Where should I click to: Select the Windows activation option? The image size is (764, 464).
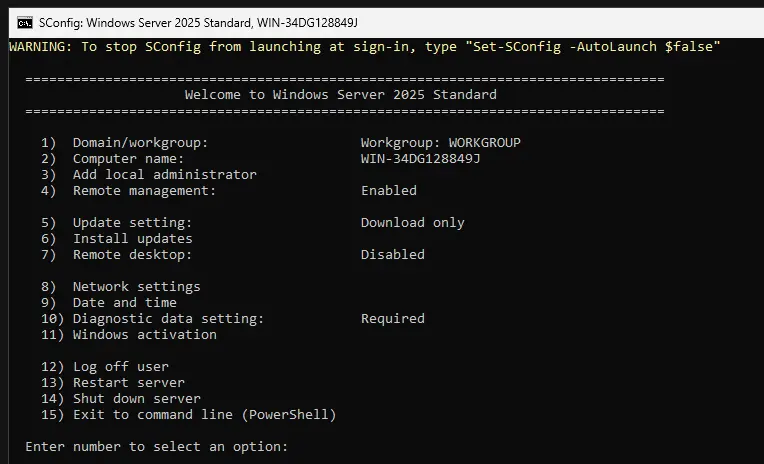coord(144,334)
